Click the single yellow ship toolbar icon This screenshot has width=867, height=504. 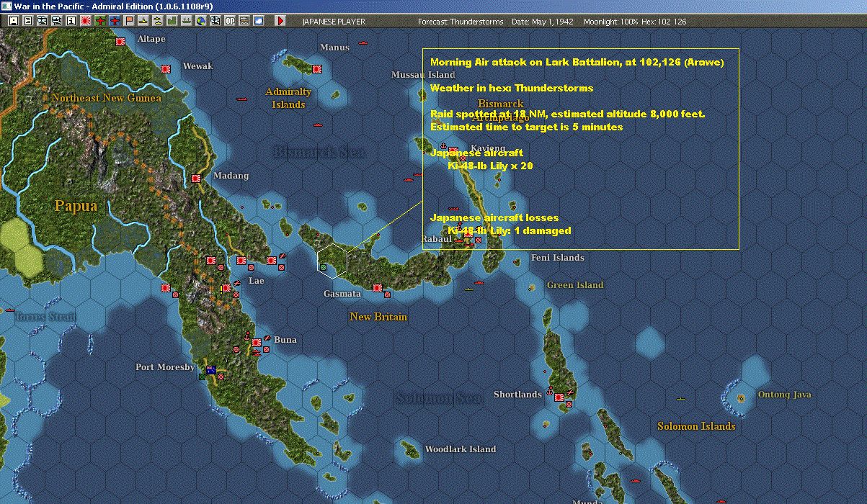tap(143, 21)
